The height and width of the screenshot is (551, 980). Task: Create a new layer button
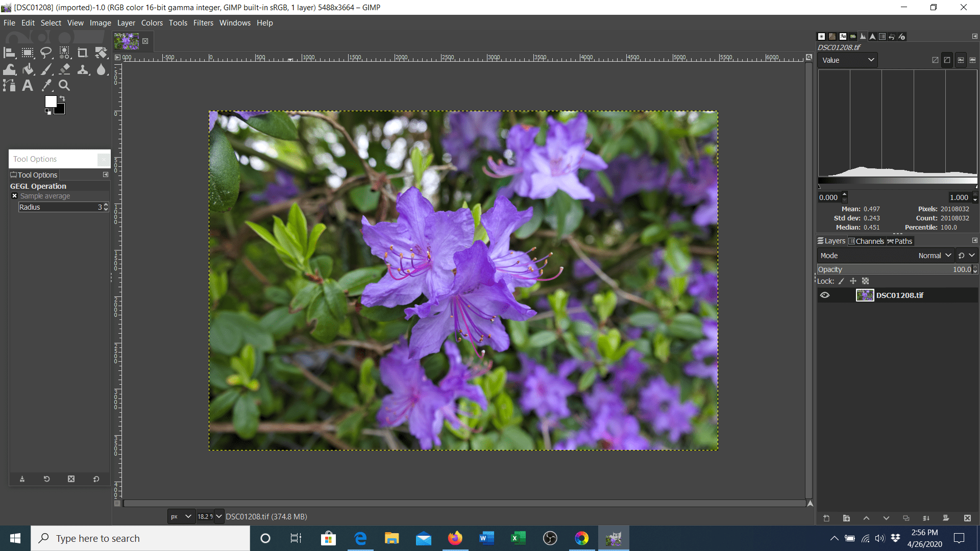[x=826, y=518]
